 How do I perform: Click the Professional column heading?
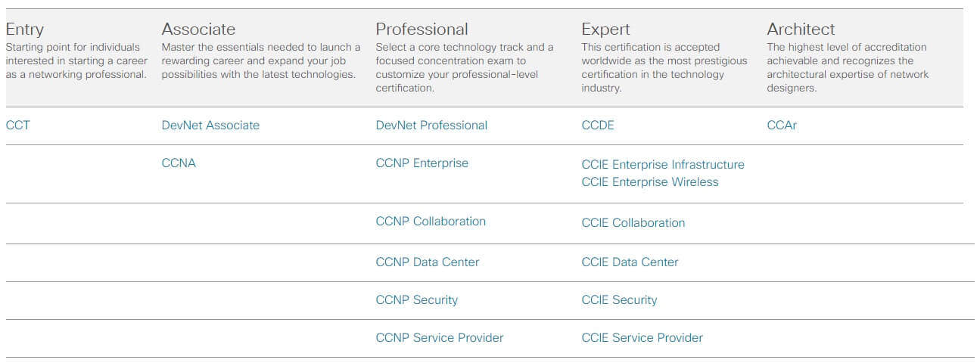point(422,29)
